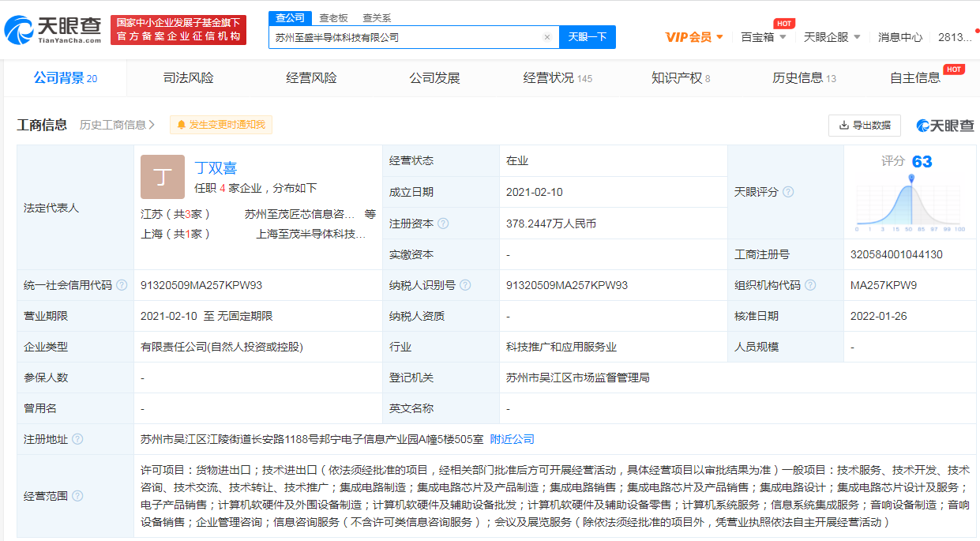980x541 pixels.
Task: Switch to the 司法风险 tab
Action: click(188, 78)
